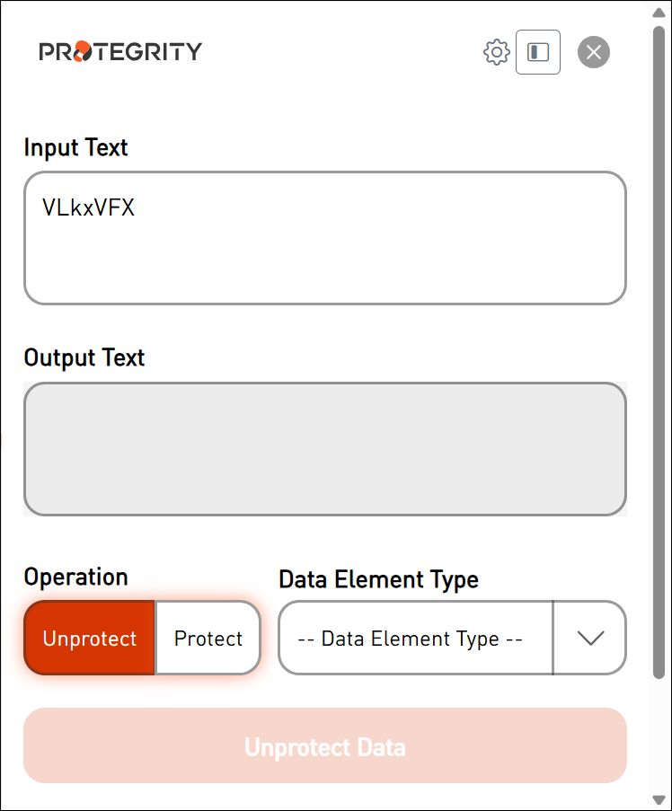
Task: Click the VLkxVFX text in the input
Action: [88, 208]
